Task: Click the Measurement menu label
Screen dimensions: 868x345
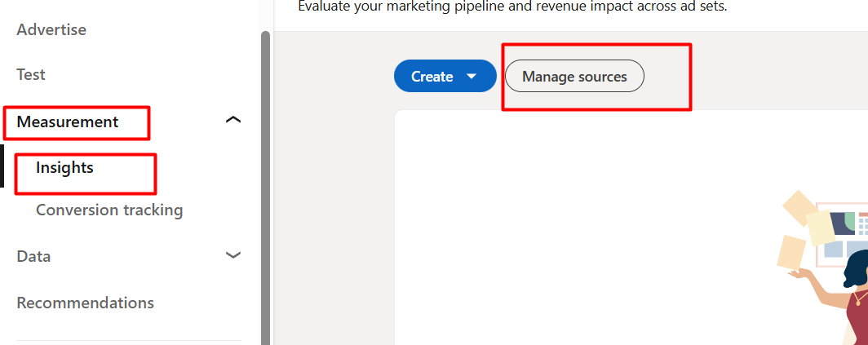Action: pyautogui.click(x=68, y=122)
